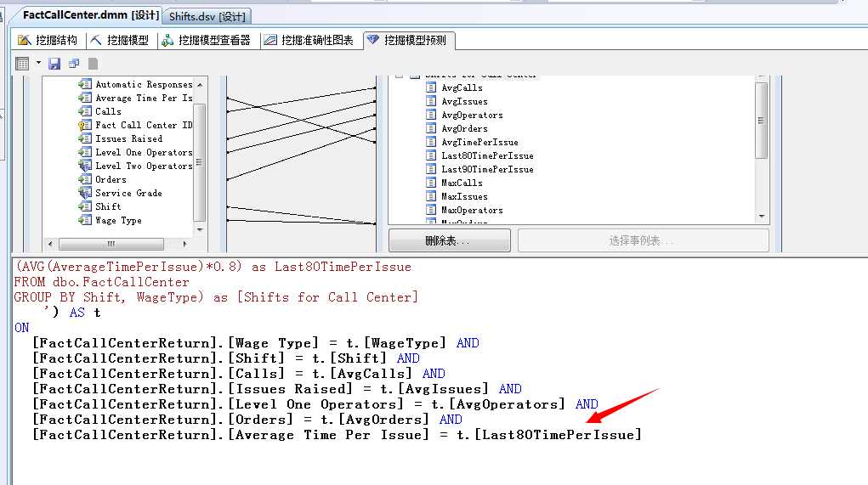The image size is (868, 485).
Task: Click the Wage Type column icon
Action: point(85,220)
